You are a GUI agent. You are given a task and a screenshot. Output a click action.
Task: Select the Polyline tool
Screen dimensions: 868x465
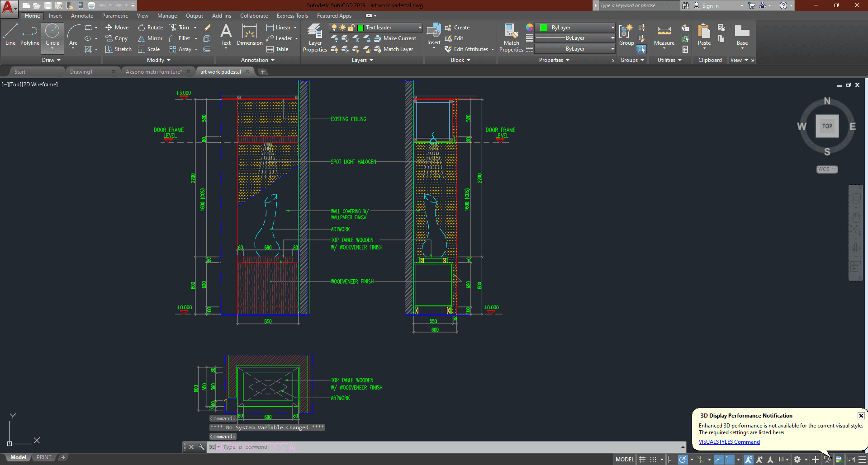click(x=29, y=34)
